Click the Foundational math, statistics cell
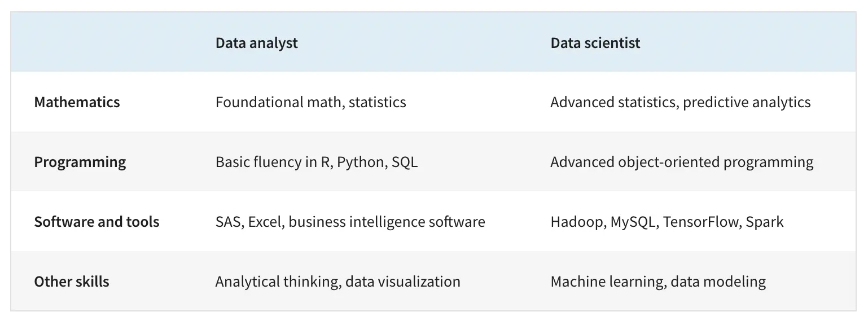Viewport: 868px width, 325px height. [x=310, y=102]
